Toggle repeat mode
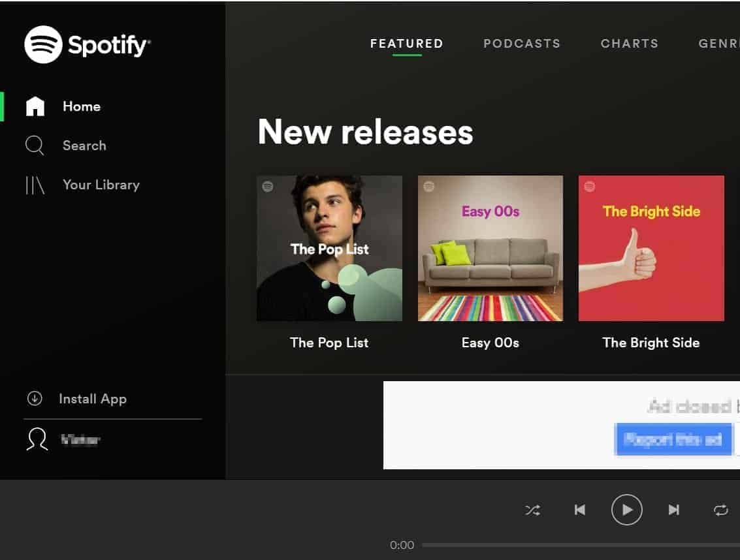This screenshot has width=740, height=560. 720,510
